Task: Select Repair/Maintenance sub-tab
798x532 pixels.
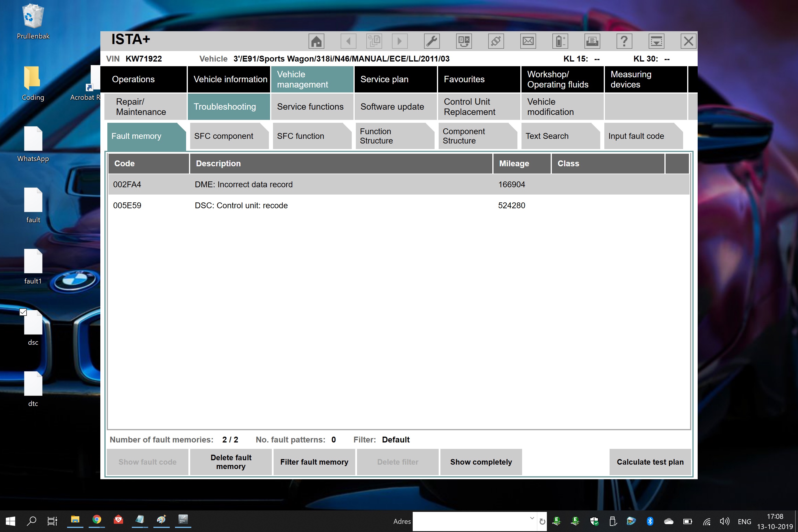Action: click(146, 107)
